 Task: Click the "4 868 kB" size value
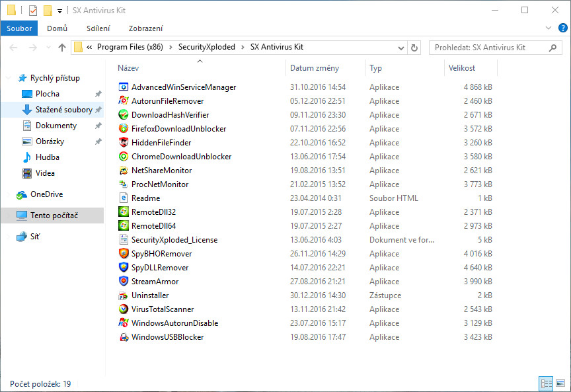[x=478, y=87]
